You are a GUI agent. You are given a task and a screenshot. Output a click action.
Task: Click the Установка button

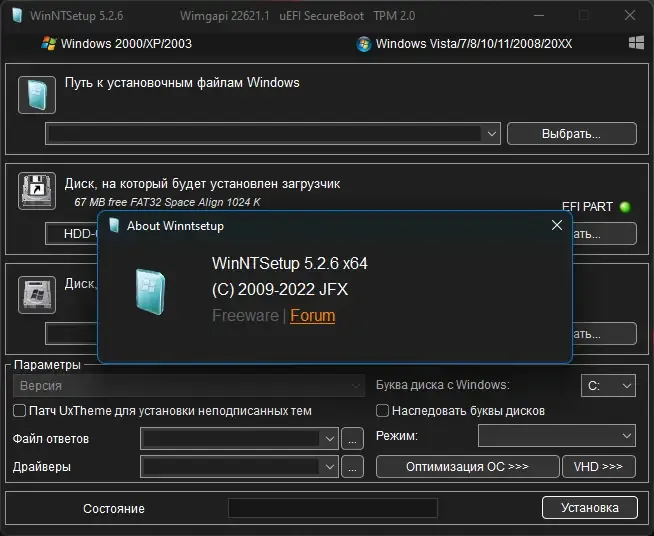(590, 508)
